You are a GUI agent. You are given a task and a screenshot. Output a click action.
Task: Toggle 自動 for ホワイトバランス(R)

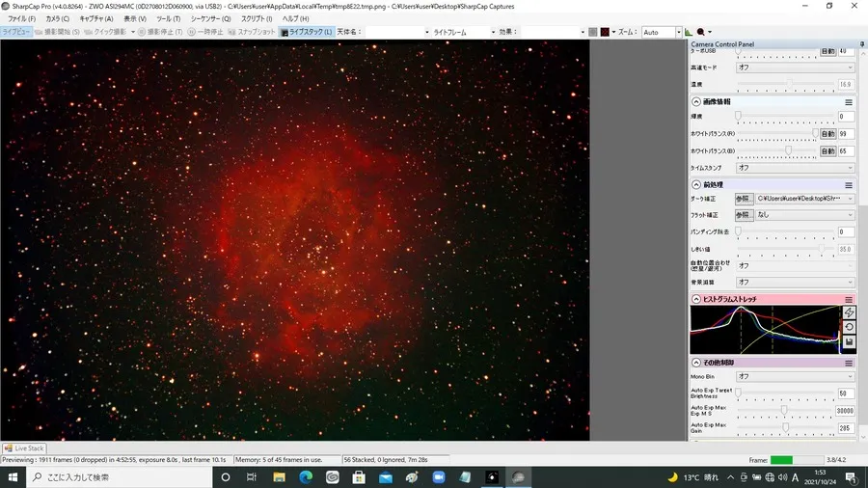coord(827,134)
